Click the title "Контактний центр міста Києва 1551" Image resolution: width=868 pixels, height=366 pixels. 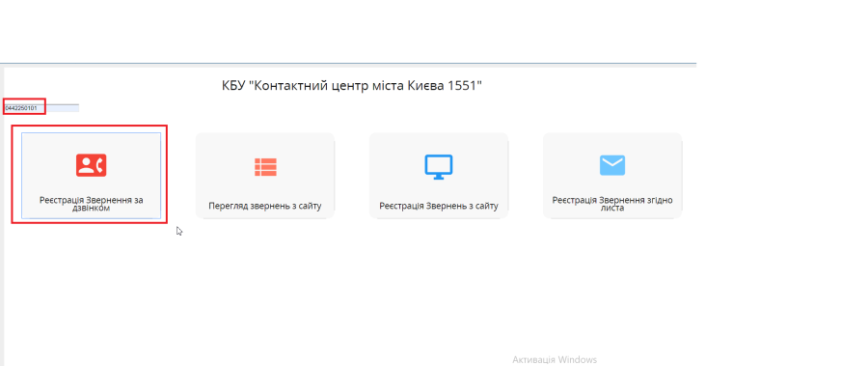pos(351,85)
